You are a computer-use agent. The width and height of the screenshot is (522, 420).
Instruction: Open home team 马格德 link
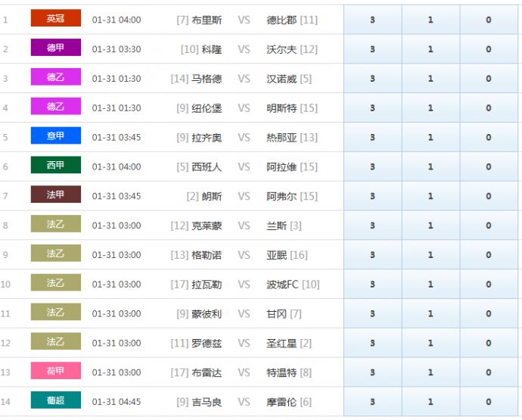[x=207, y=79]
